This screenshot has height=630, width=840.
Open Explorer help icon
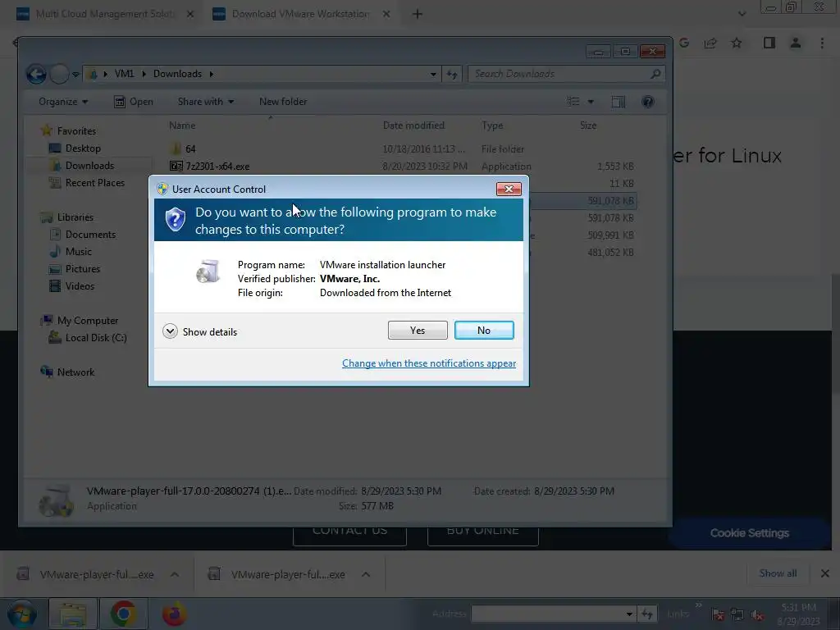(x=648, y=102)
